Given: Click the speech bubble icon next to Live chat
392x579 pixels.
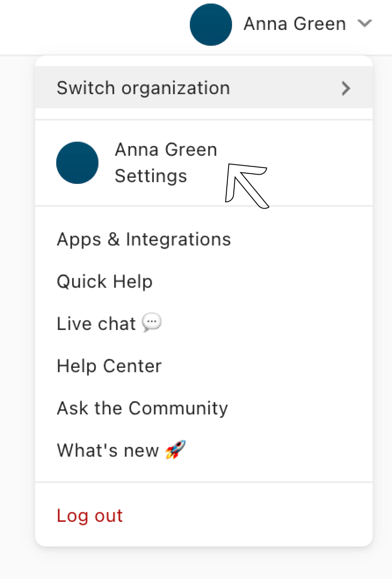Looking at the screenshot, I should click(x=152, y=324).
